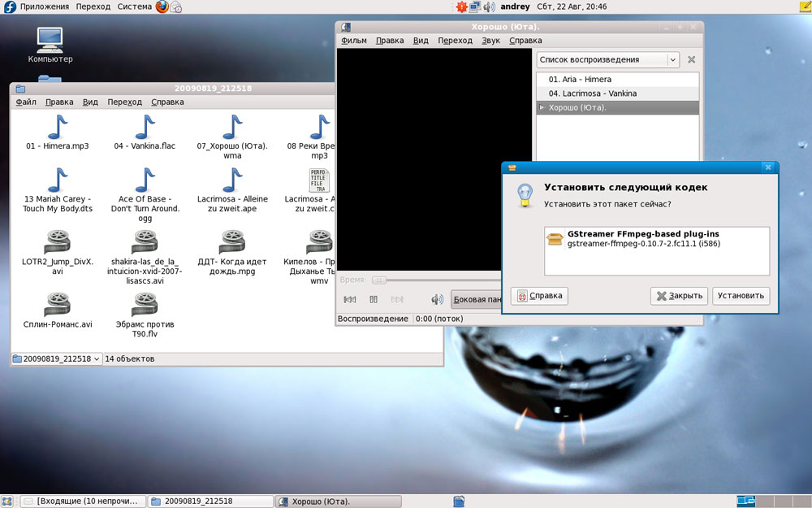Click the previous track button
Viewport: 812px width, 508px height.
pyautogui.click(x=350, y=300)
